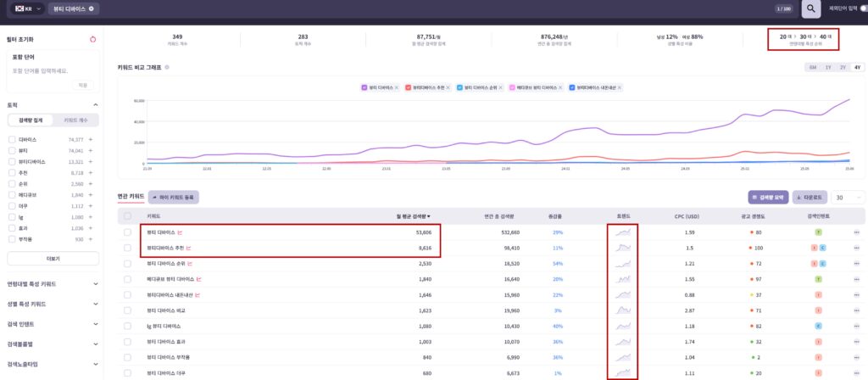Switch to the 키워드 개수 tab
This screenshot has height=380, width=868.
(74, 121)
